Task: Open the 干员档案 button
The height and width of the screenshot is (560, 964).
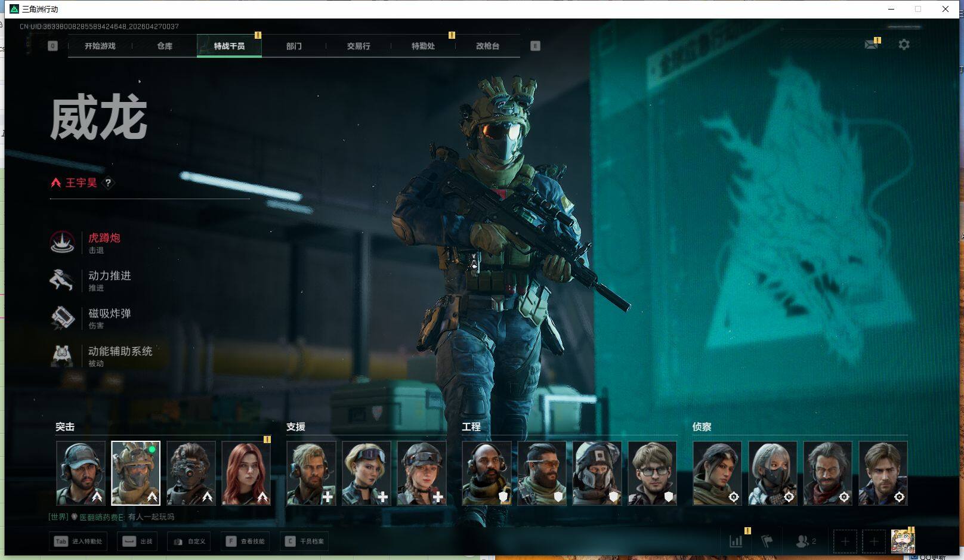Action: [x=305, y=542]
